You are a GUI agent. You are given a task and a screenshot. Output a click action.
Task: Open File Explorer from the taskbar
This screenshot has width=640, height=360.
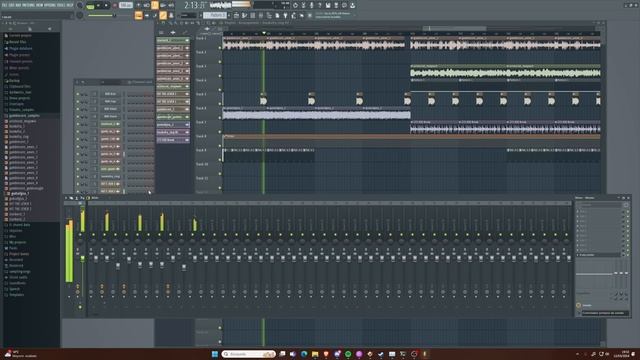tap(315, 354)
